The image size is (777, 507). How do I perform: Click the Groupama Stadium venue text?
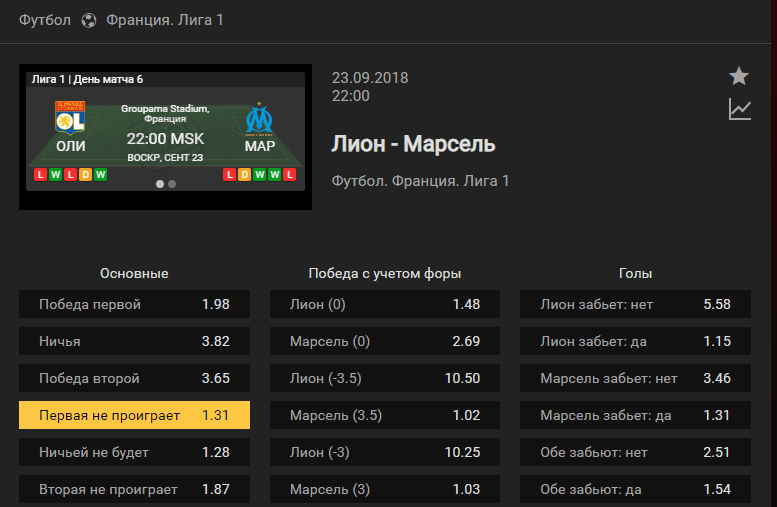165,113
